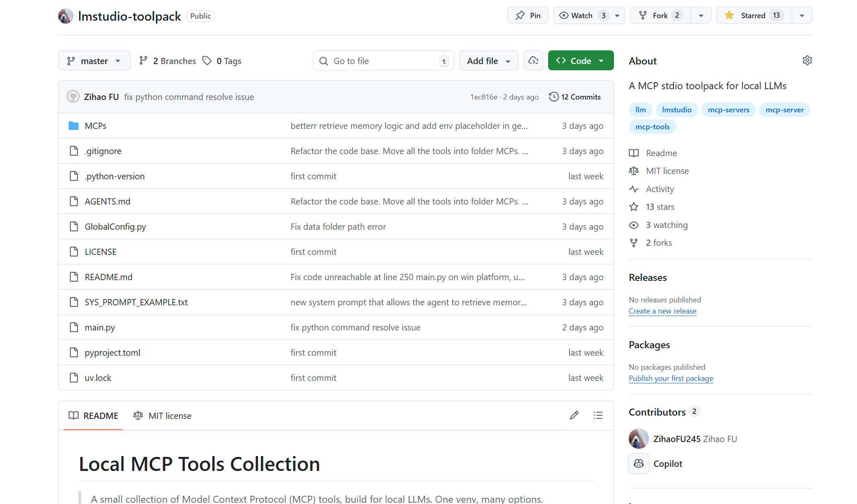Click Zihao FU commit author avatar

[x=73, y=97]
